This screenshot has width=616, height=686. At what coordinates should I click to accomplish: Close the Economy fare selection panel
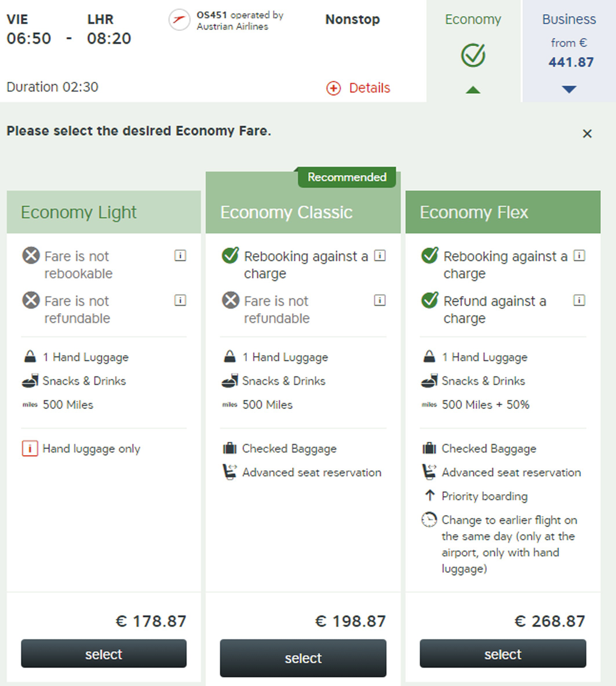point(587,133)
